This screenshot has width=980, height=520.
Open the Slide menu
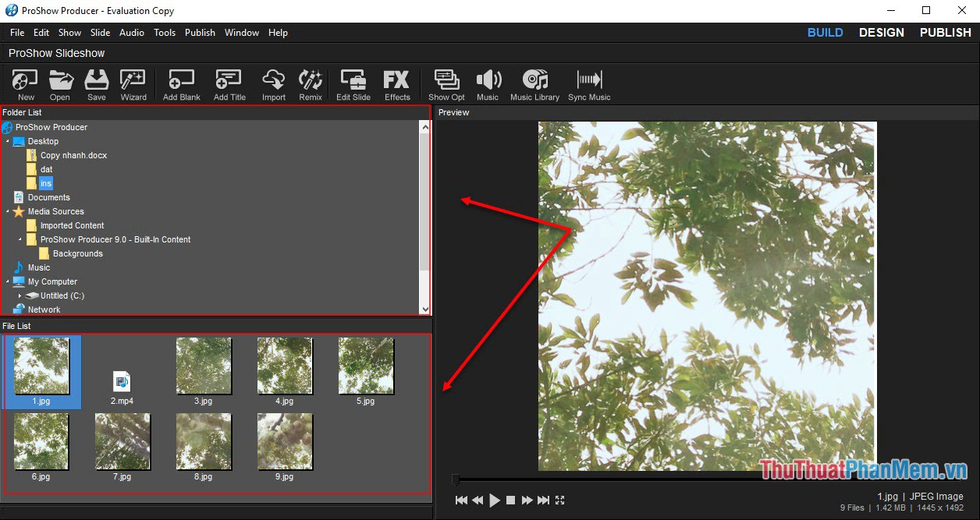(x=100, y=33)
